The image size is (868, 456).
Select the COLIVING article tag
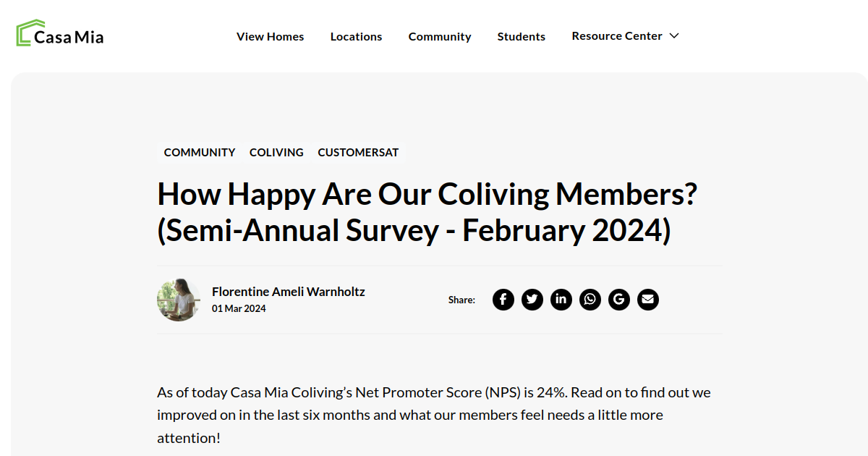(x=276, y=153)
